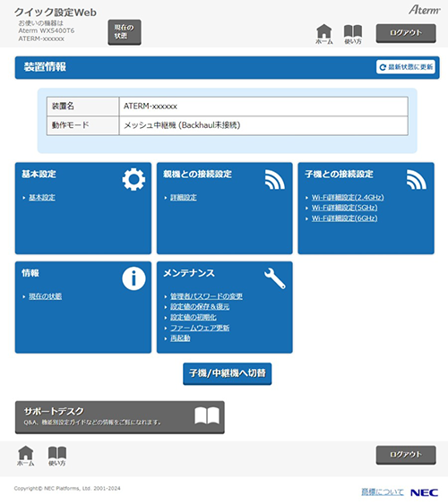Viewport: 448px width, 504px height.
Task: Click the Aterm logo at top right
Action: [424, 10]
